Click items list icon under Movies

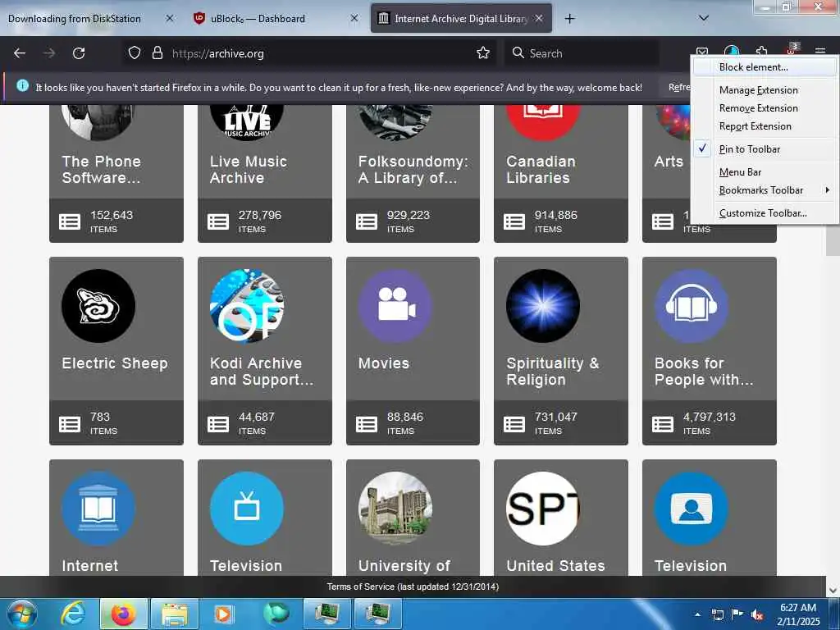click(367, 424)
